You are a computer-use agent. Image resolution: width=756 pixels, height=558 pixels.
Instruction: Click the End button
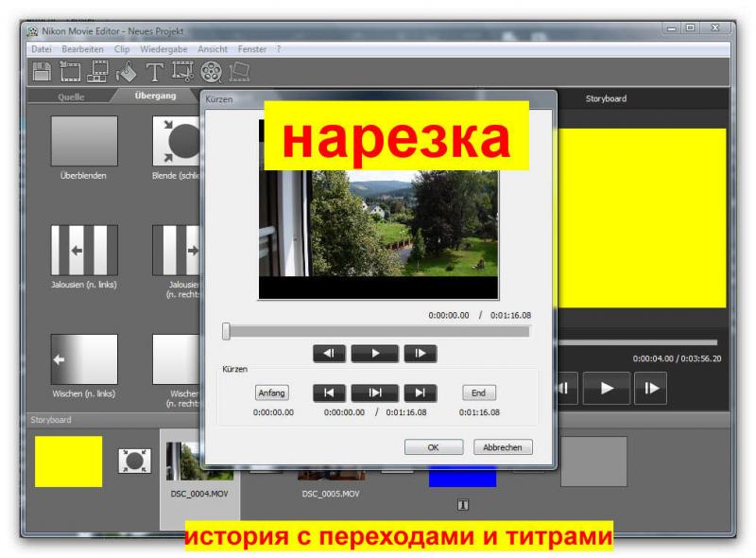click(479, 392)
